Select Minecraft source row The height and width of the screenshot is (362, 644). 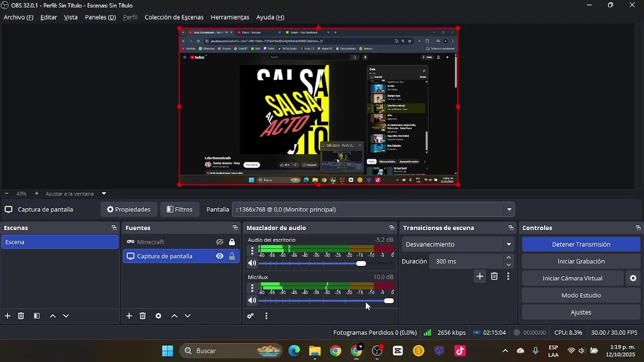(x=181, y=242)
